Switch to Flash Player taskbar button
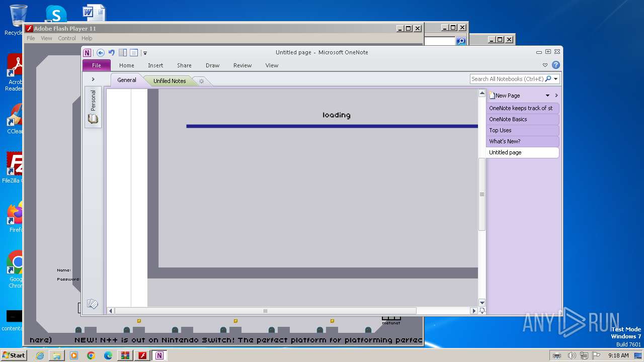The height and width of the screenshot is (362, 644). [x=142, y=355]
